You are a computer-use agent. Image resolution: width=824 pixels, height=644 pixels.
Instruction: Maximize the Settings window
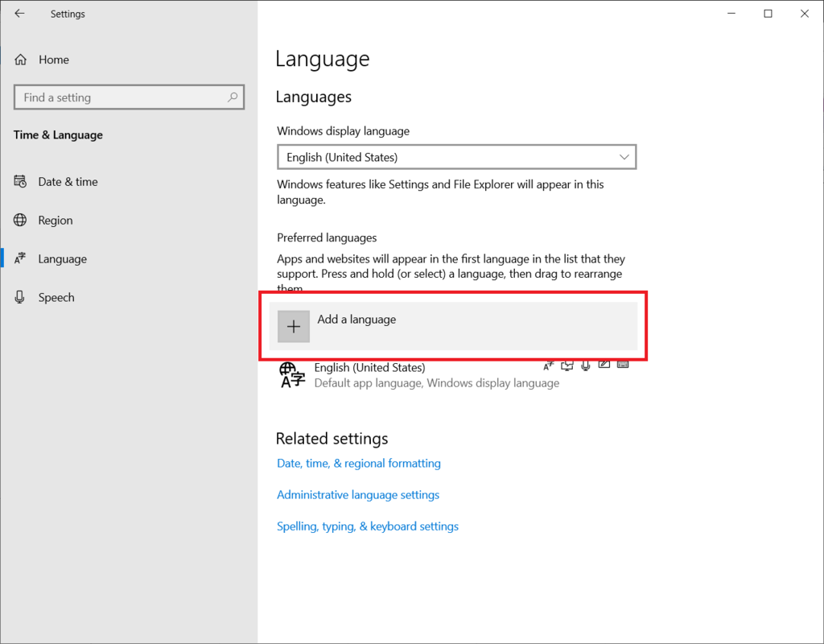point(768,14)
